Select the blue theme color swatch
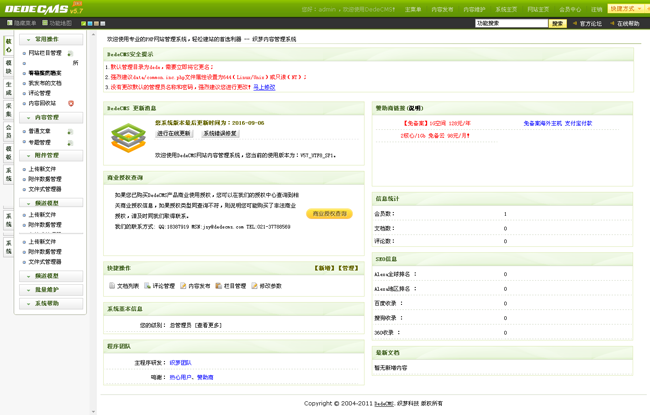The image size is (650, 415). [x=90, y=24]
